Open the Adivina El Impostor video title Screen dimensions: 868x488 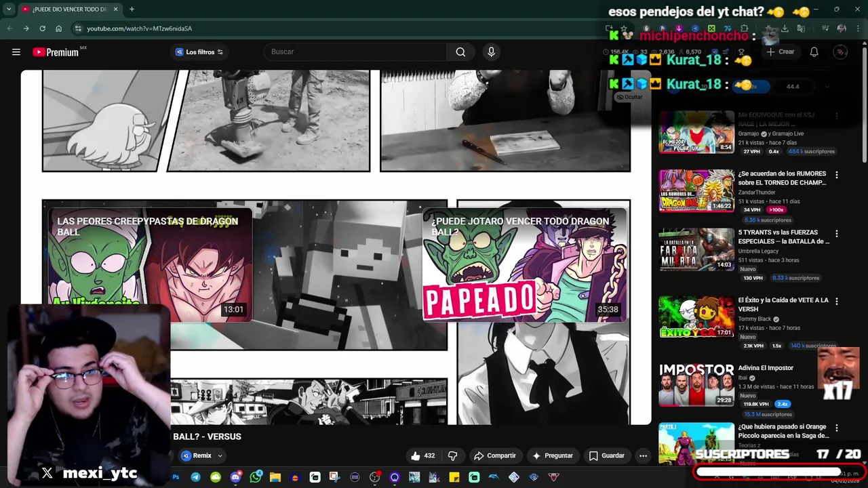pyautogui.click(x=766, y=368)
